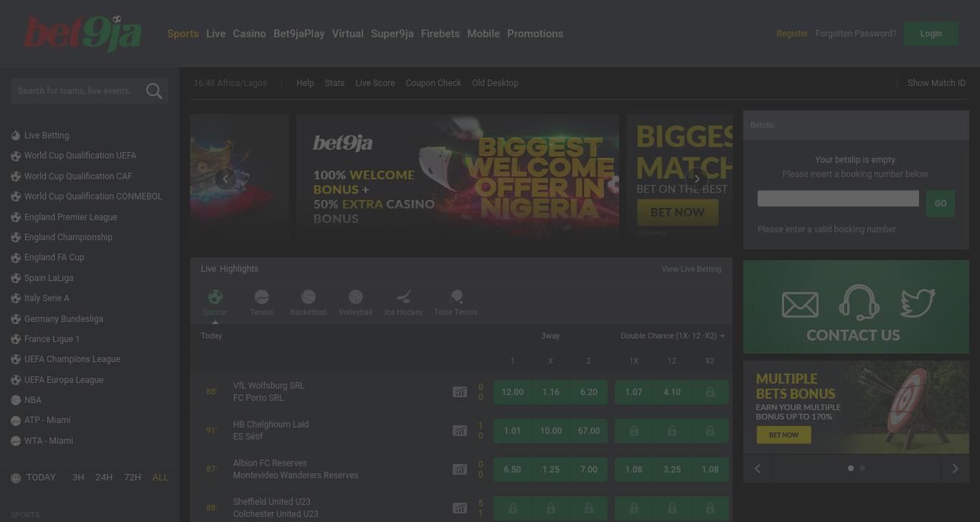Image resolution: width=980 pixels, height=522 pixels.
Task: Open the Sports tab
Action: click(x=183, y=34)
